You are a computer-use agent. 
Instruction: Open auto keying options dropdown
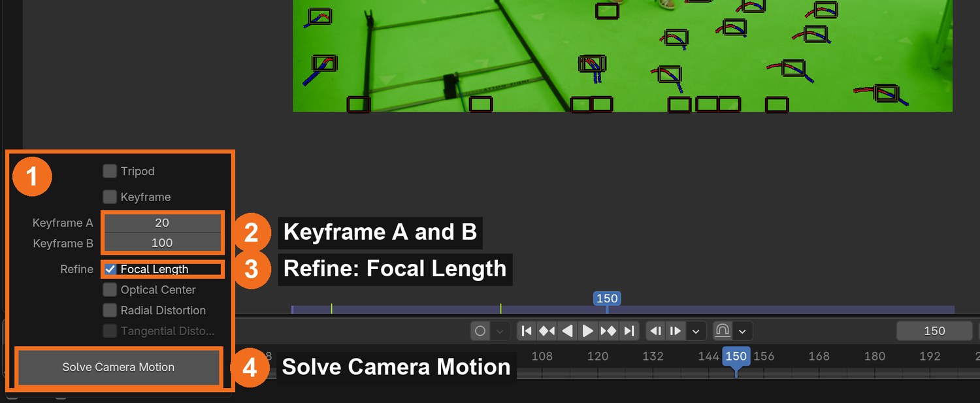(500, 331)
